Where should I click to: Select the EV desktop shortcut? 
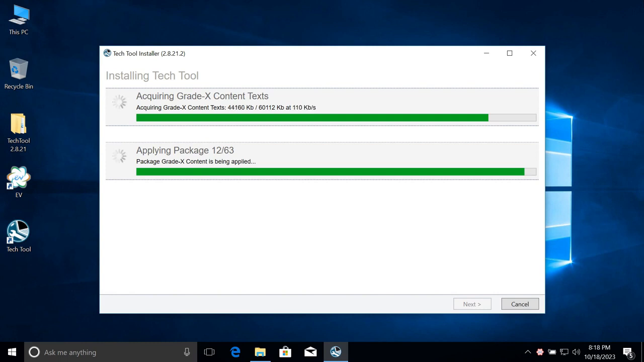19,181
